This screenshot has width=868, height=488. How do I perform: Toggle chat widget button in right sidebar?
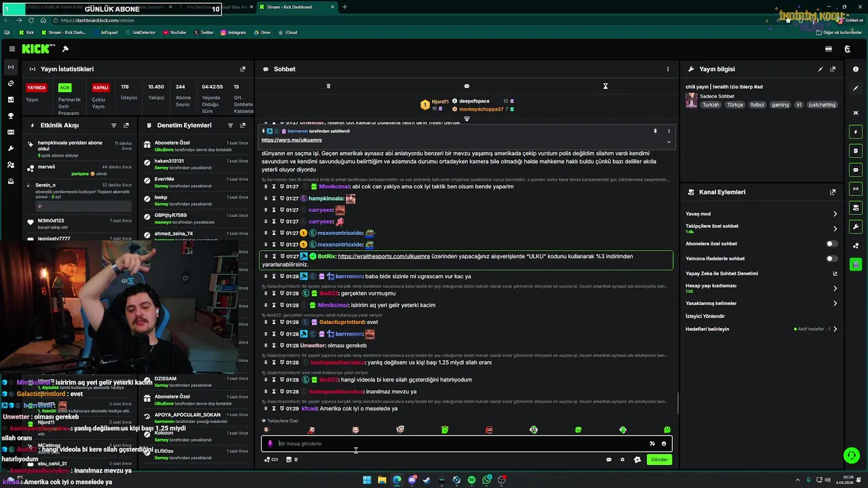tap(856, 169)
